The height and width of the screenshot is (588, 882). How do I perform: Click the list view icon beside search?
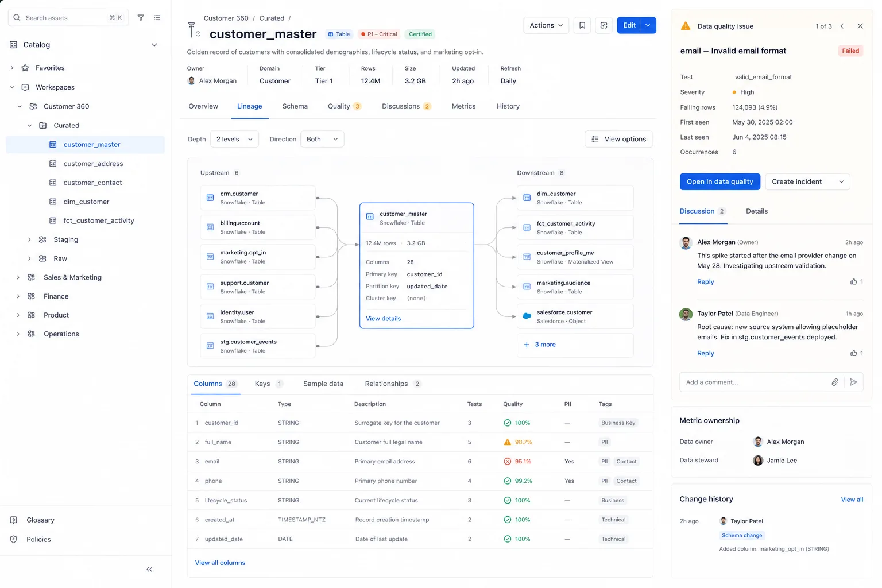coord(157,18)
